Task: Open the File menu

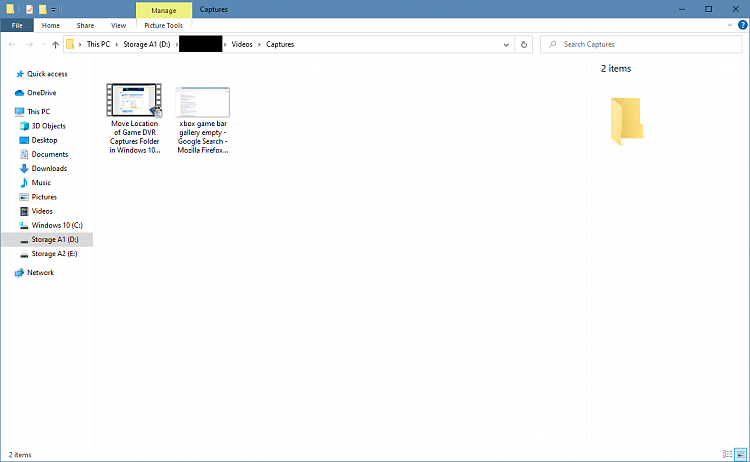Action: point(17,25)
